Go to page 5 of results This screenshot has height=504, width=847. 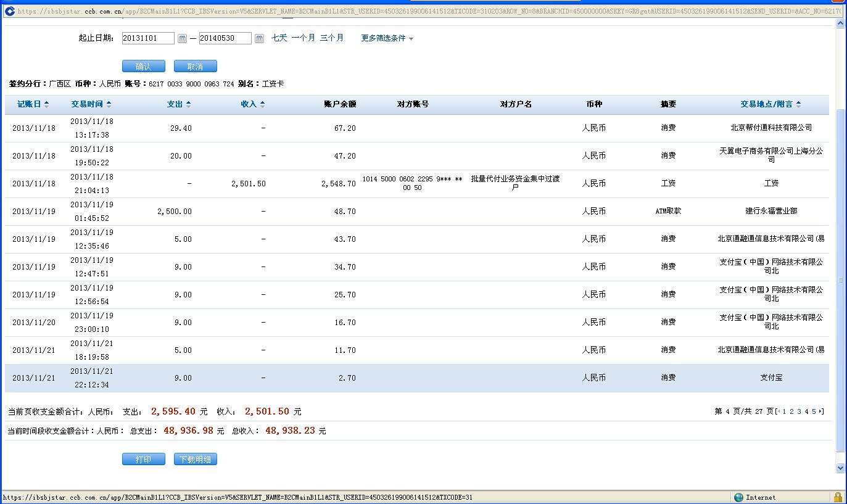click(x=814, y=411)
